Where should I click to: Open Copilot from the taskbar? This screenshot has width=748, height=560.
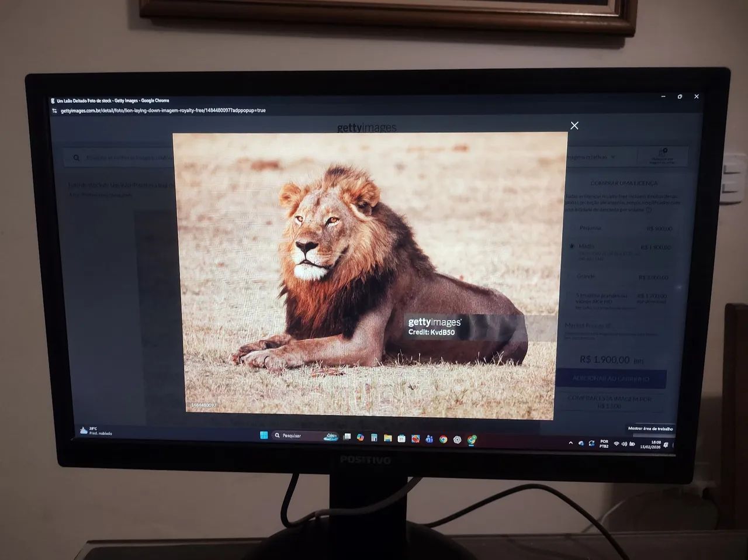361,437
